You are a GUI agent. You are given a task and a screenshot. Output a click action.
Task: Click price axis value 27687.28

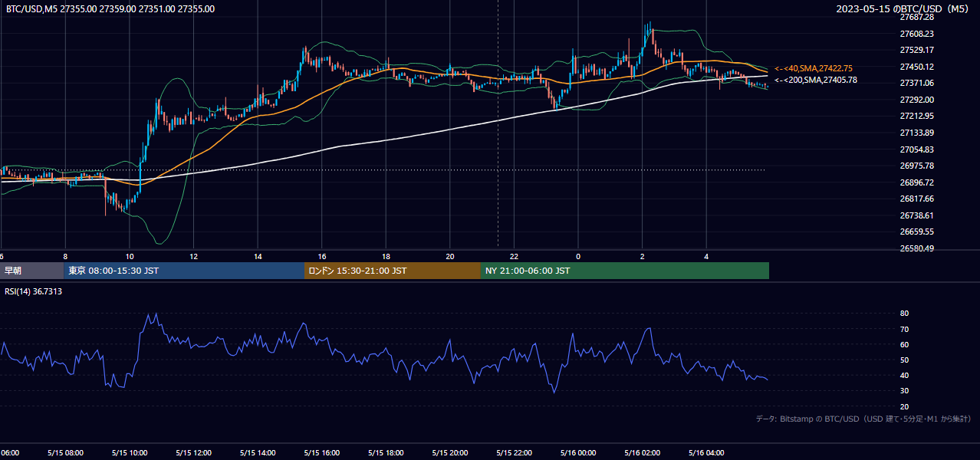[x=916, y=17]
